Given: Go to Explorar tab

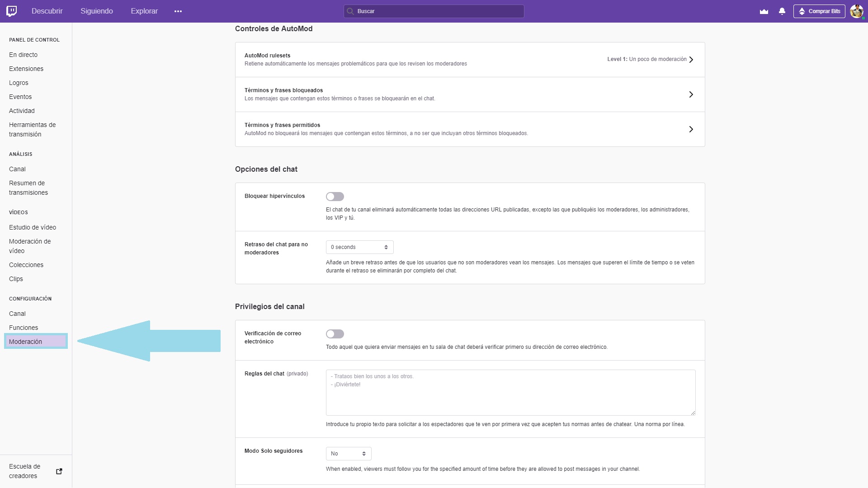Looking at the screenshot, I should tap(144, 11).
